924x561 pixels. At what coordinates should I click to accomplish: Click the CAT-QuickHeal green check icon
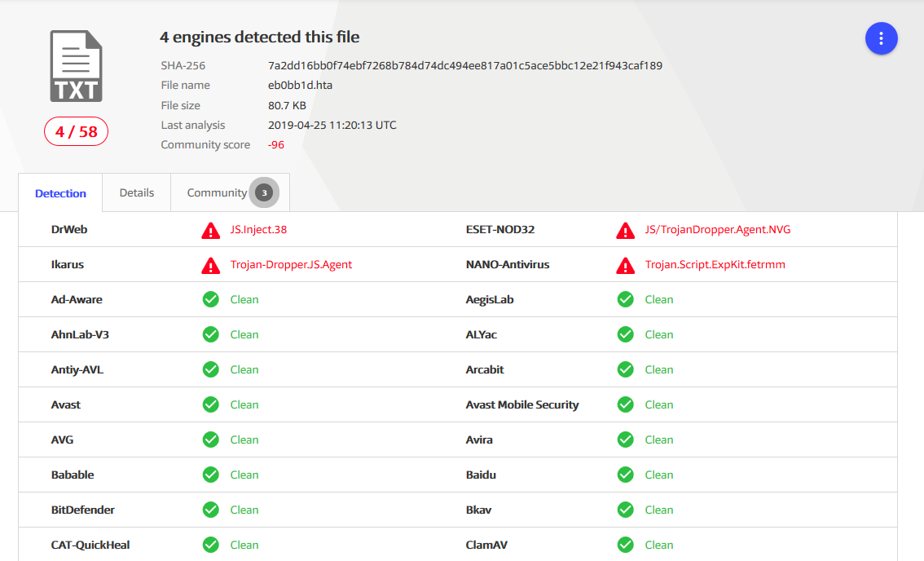pyautogui.click(x=210, y=545)
